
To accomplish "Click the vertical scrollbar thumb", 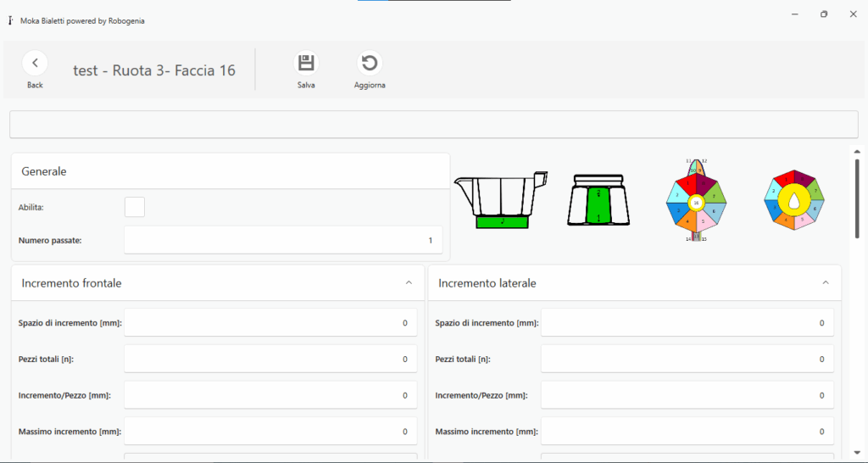I will [857, 187].
